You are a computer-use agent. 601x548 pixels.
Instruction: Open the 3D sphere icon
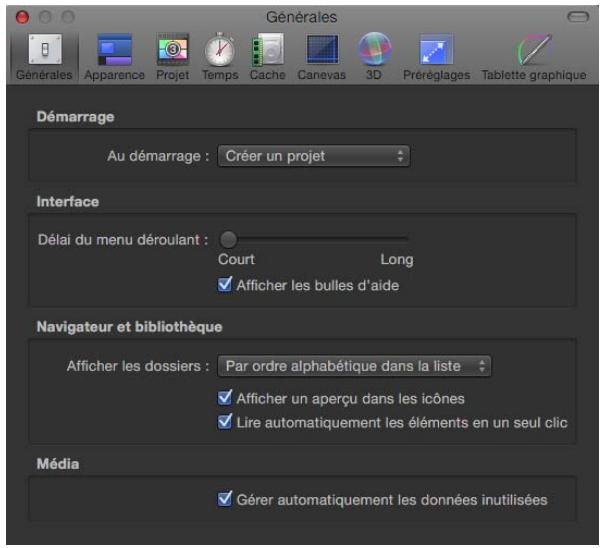click(x=374, y=49)
